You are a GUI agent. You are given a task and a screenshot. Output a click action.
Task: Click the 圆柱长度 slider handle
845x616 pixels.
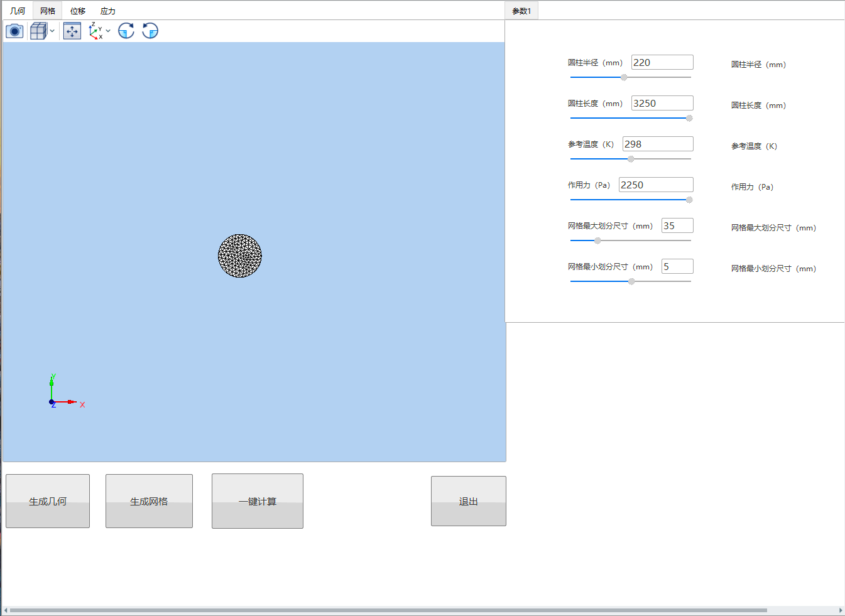pos(689,118)
